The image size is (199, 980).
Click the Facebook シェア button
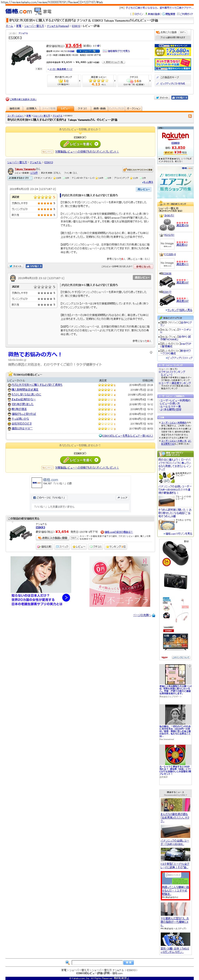coord(122,497)
